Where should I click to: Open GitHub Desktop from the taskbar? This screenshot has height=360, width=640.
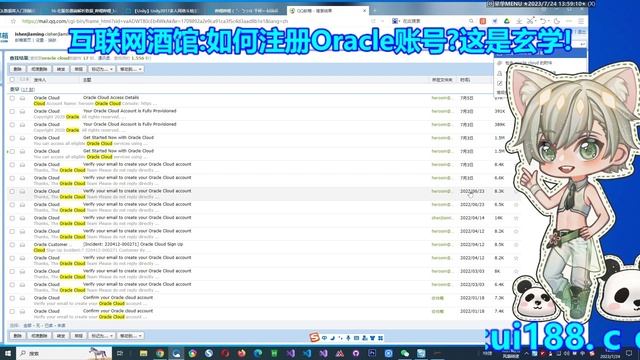point(356,353)
